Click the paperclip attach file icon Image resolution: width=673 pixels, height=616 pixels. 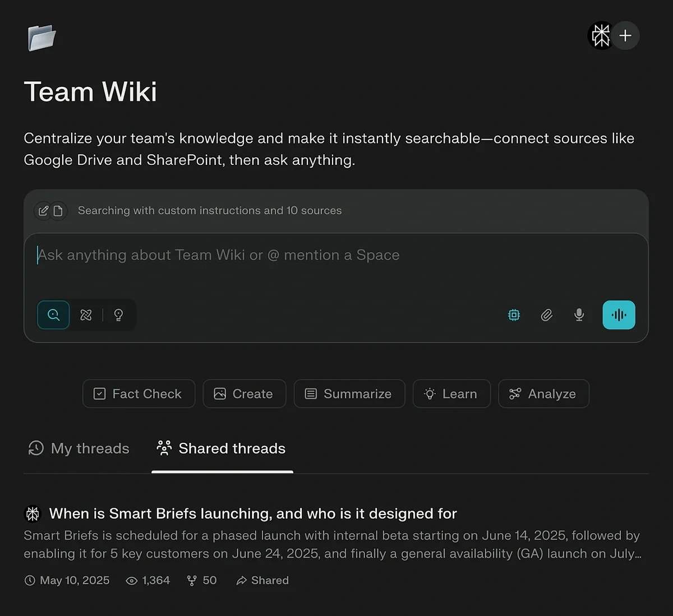[547, 315]
